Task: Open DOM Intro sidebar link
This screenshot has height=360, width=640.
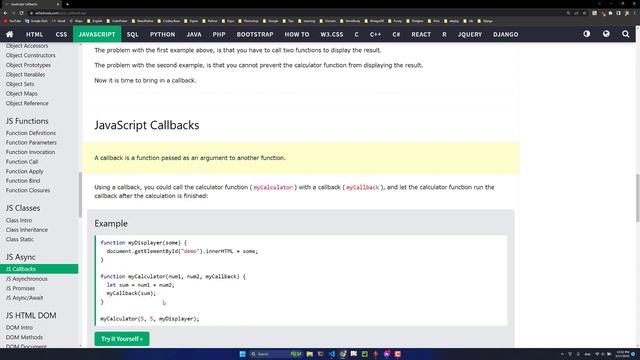Action: click(x=19, y=327)
